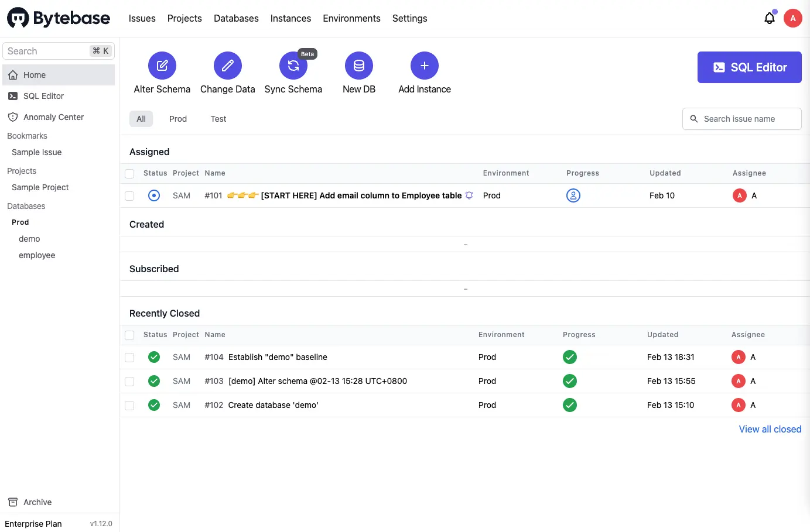Switch to the Test environment tab
Screen dimensions: 810x532
[x=218, y=119]
